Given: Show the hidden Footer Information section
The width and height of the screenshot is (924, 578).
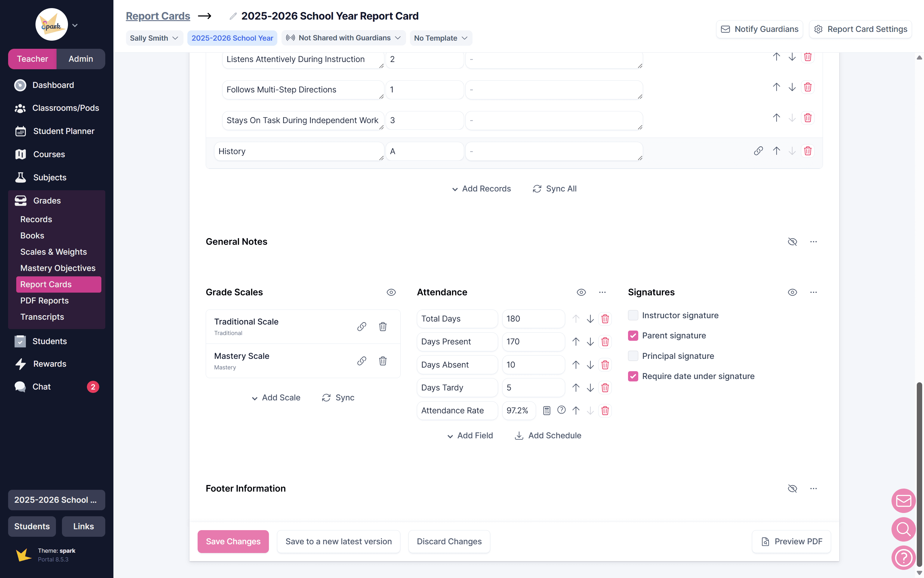Looking at the screenshot, I should point(793,489).
